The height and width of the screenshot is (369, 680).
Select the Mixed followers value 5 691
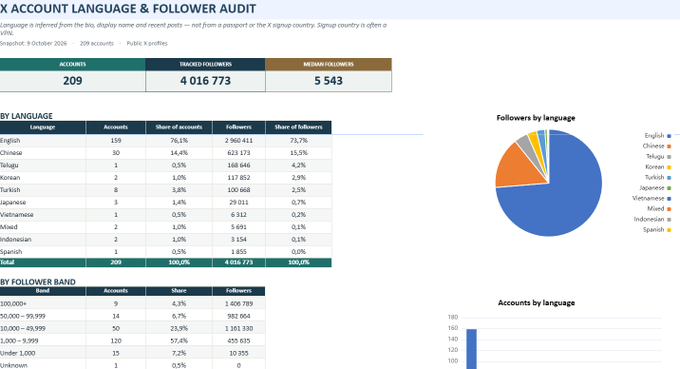click(239, 227)
